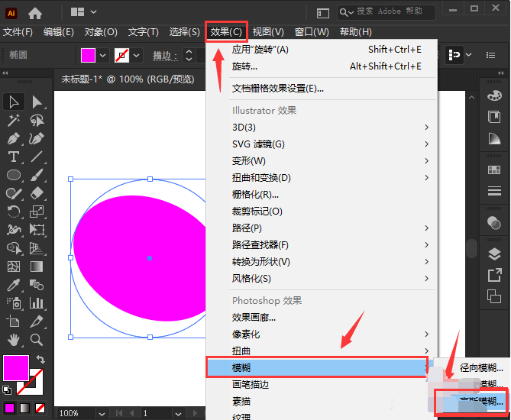Select the Direct Selection tool

coord(37,102)
